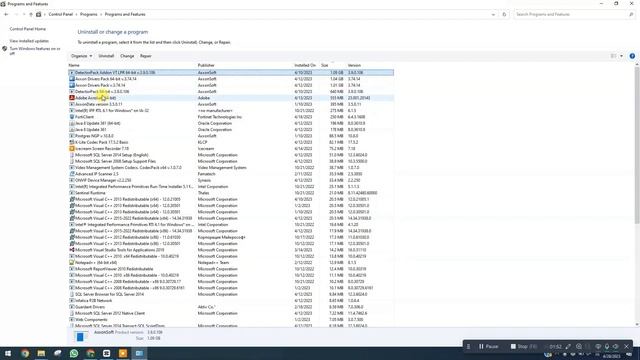
Task: Open Control Panel Home link
Action: 28,29
